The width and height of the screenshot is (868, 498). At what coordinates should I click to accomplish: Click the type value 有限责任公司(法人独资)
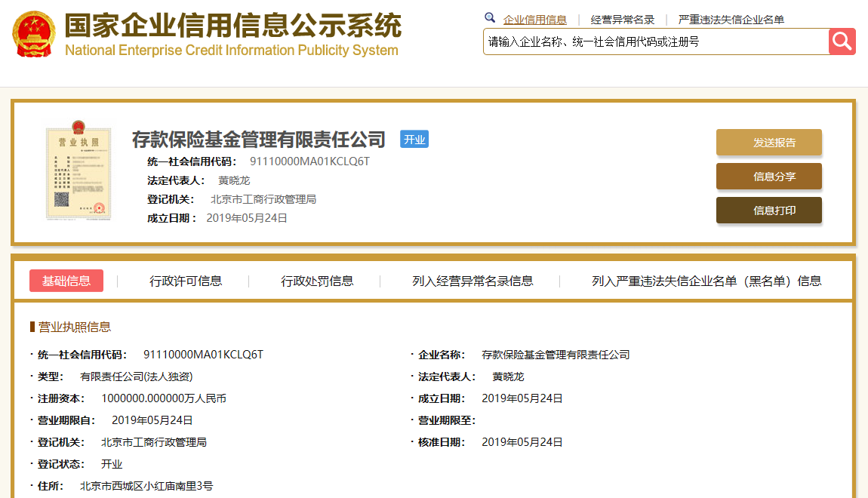pos(136,377)
